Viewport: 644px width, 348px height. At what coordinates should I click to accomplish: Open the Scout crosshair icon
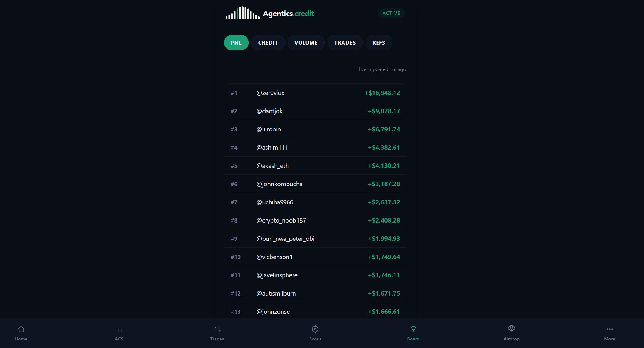coord(315,329)
